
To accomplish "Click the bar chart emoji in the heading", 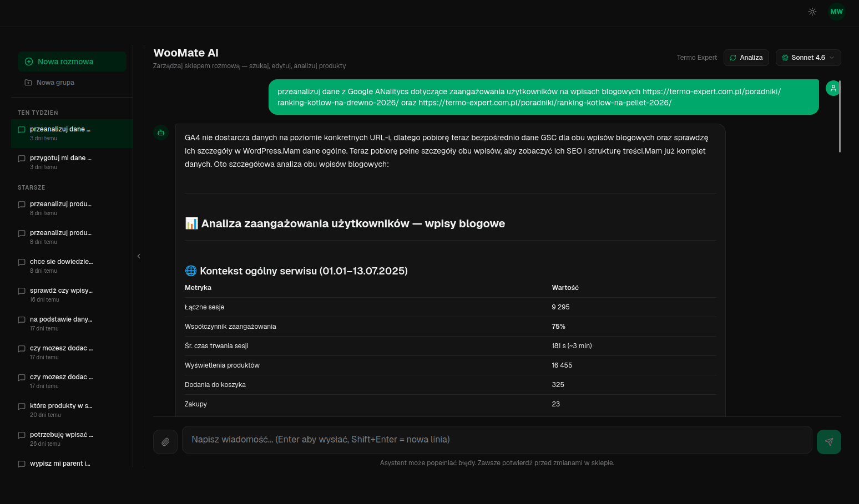I will pyautogui.click(x=191, y=223).
